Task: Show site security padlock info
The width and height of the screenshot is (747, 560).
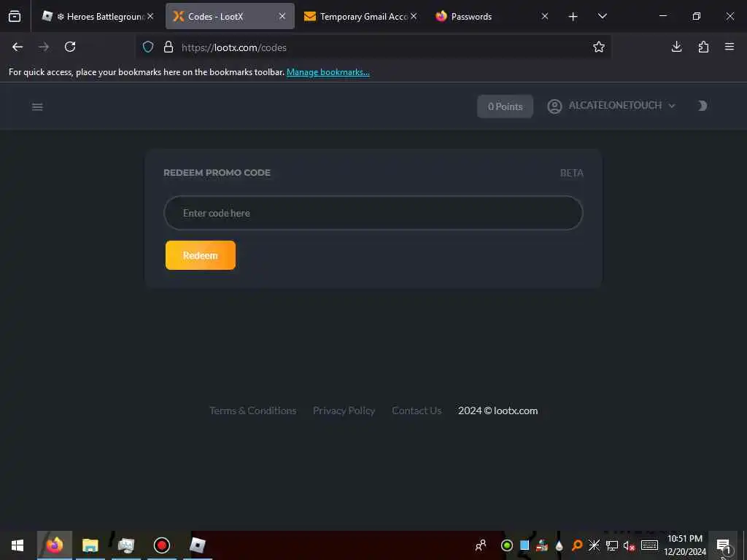Action: 169,47
